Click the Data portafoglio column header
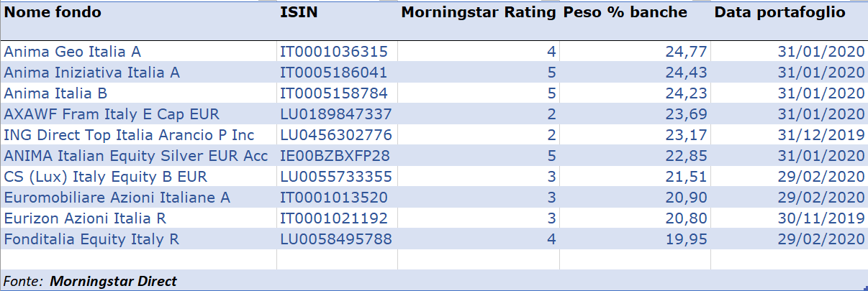Image resolution: width=868 pixels, height=291 pixels. (779, 13)
